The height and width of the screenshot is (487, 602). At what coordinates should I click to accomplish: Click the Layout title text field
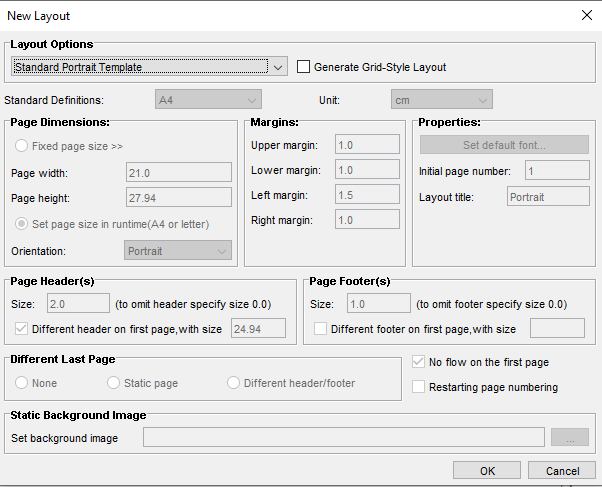tap(548, 197)
